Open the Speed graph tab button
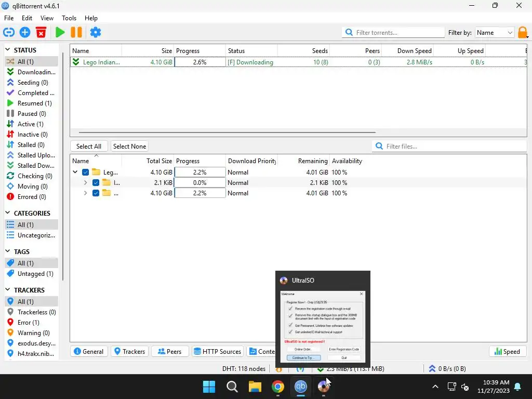This screenshot has width=532, height=399. point(508,352)
